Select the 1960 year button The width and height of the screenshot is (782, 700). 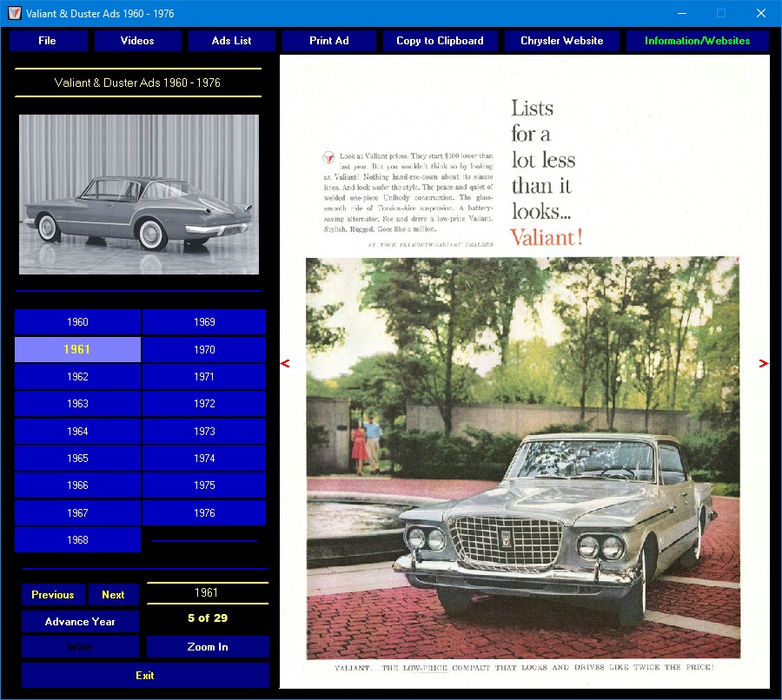coord(78,322)
